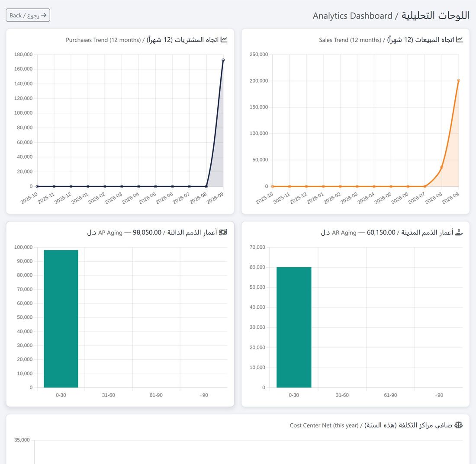Click the Cost Center Net balance-scale icon
This screenshot has width=476, height=464.
tap(458, 425)
